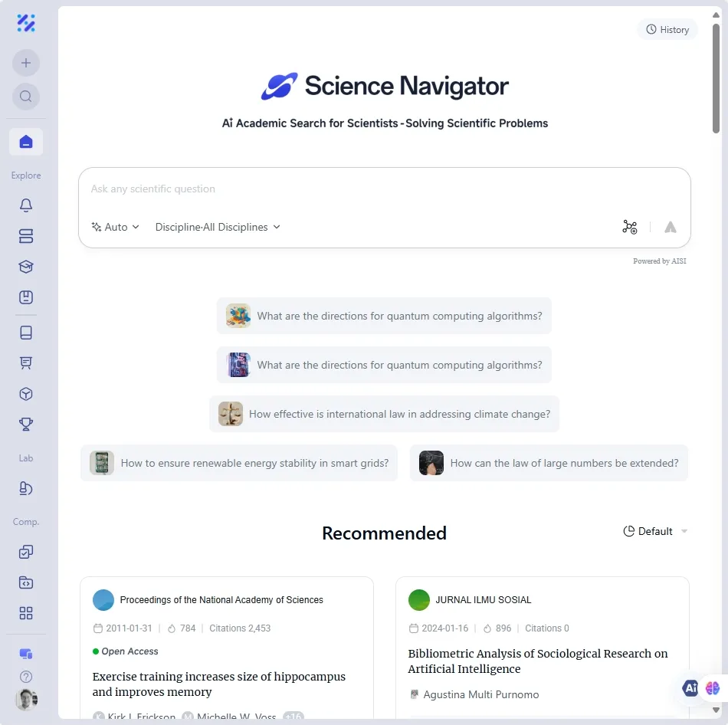
Task: Click the renewable energy smart grids prompt
Action: pyautogui.click(x=239, y=463)
